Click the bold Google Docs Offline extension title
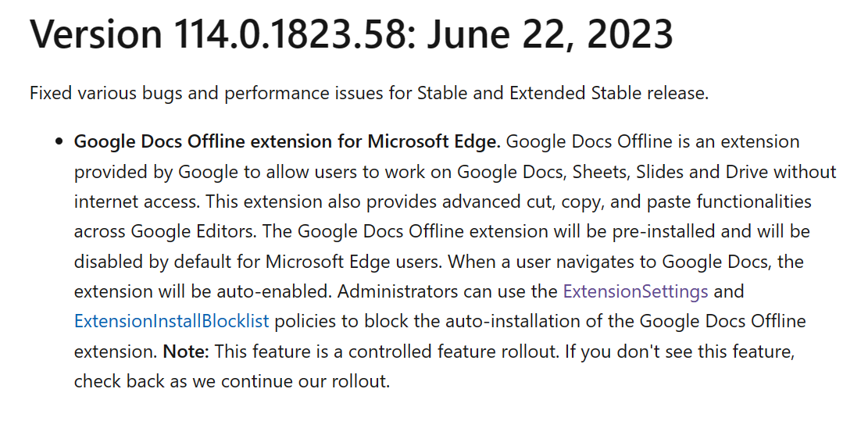The image size is (868, 421). pos(287,141)
